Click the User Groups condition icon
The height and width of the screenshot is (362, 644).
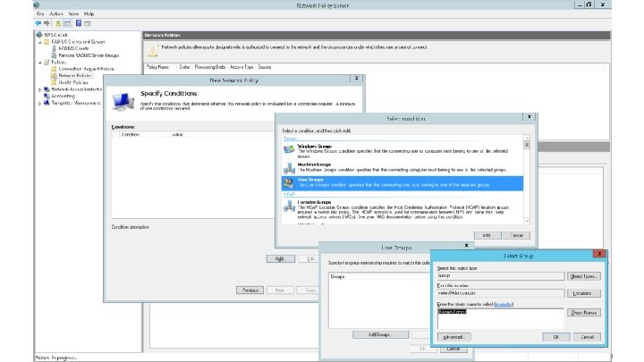coord(289,183)
